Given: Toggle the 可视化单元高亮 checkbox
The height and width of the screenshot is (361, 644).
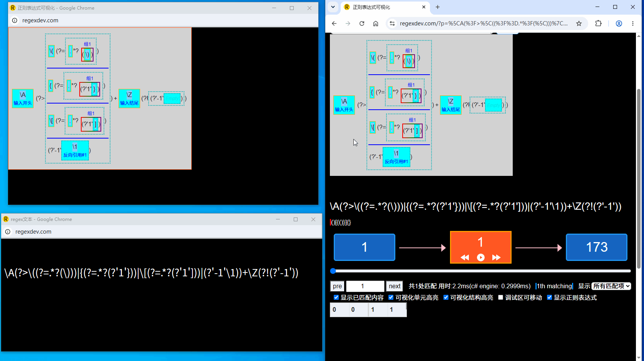Looking at the screenshot, I should (x=391, y=297).
